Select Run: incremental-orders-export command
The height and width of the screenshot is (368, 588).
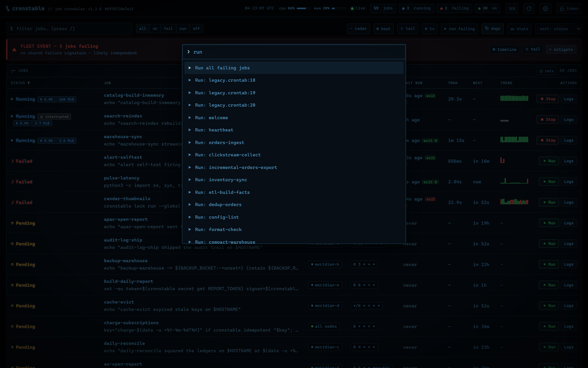tap(294, 168)
